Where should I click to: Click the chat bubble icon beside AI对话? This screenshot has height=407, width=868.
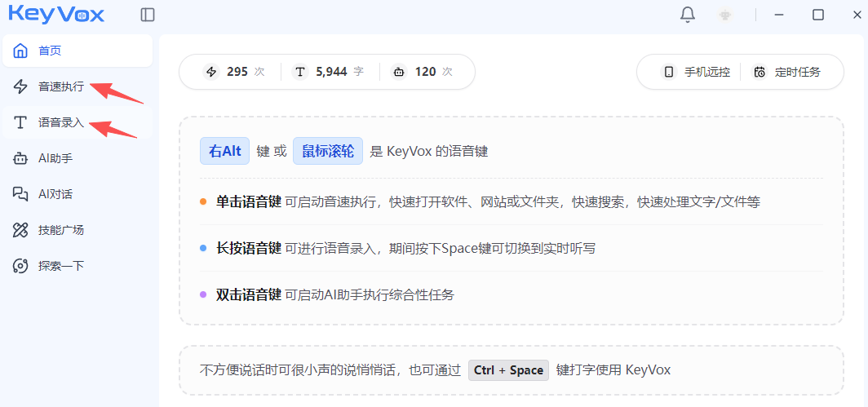20,194
